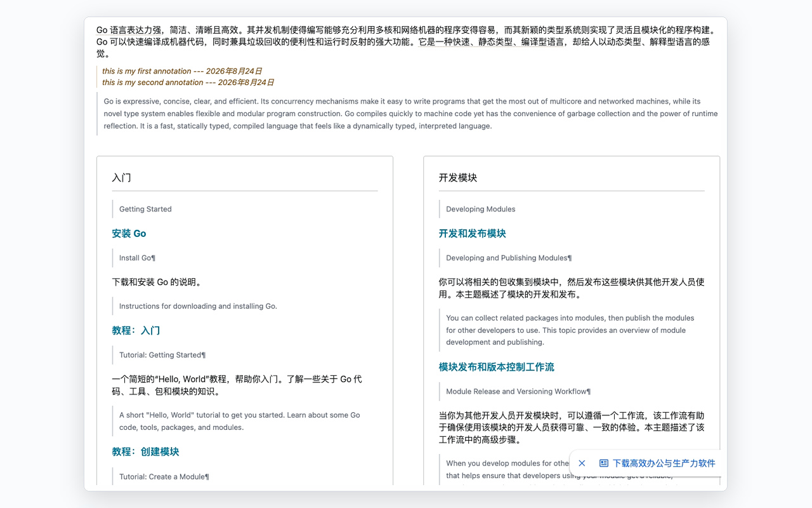Click the pilcrow after Tutorial: Getting Started

(204, 355)
